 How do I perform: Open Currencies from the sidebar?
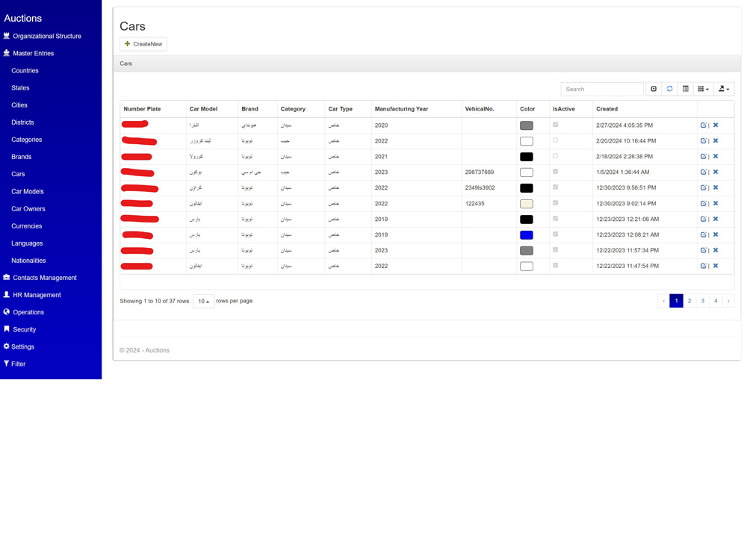[27, 226]
